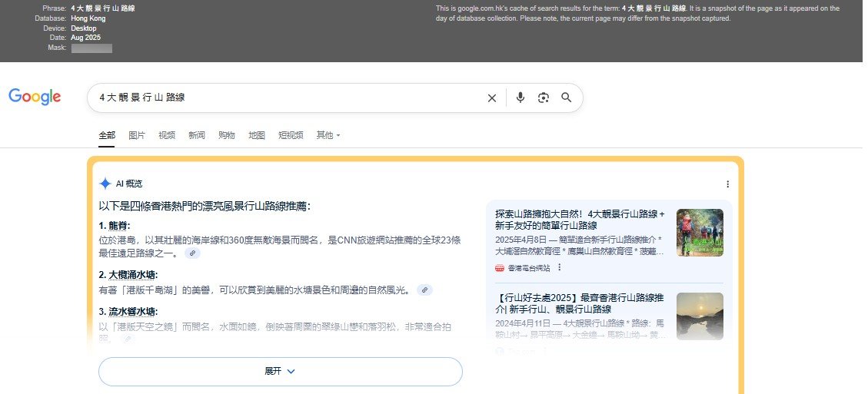Switch to the 新闻 tab
The width and height of the screenshot is (868, 394).
tap(197, 135)
